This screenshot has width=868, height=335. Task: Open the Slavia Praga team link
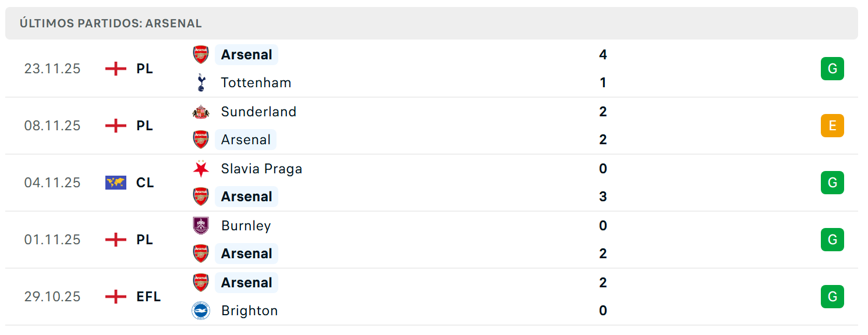[261, 169]
